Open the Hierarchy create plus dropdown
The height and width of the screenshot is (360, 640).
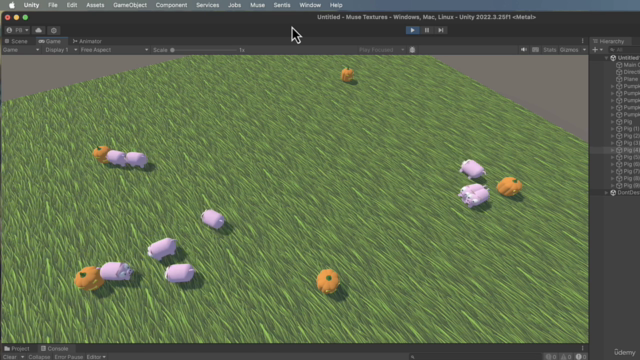(x=597, y=50)
